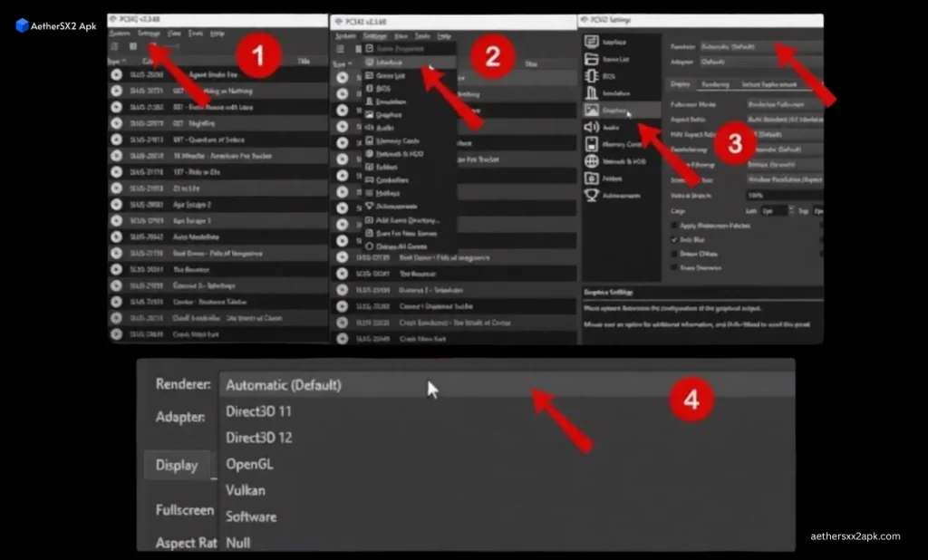Open Screenshot Size dropdown
This screenshot has width=928, height=560.
click(x=784, y=179)
